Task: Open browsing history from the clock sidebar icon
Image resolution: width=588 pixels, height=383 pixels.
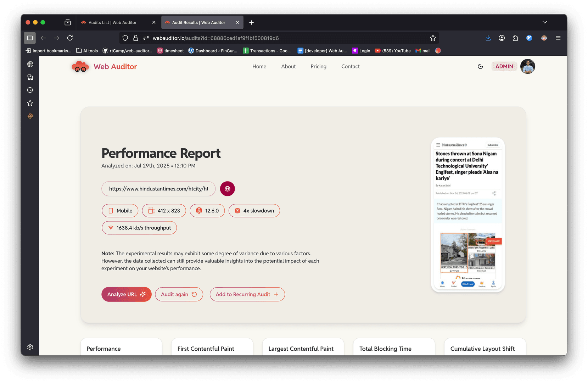Action: click(30, 90)
